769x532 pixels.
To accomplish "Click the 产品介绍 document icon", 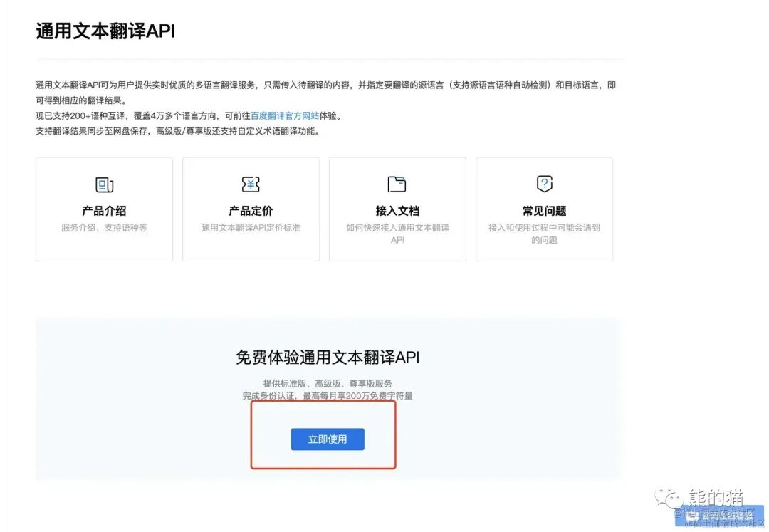I will click(104, 185).
